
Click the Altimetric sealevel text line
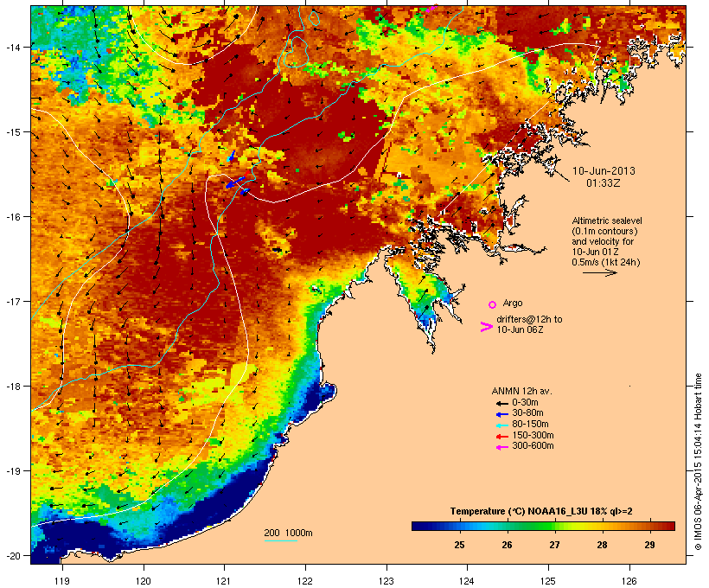pos(607,220)
